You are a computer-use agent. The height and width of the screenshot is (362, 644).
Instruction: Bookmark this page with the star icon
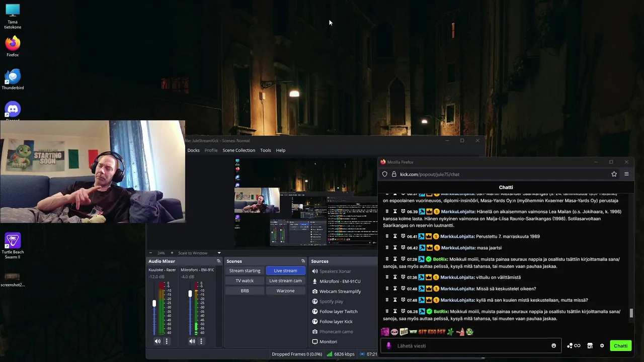pyautogui.click(x=614, y=174)
